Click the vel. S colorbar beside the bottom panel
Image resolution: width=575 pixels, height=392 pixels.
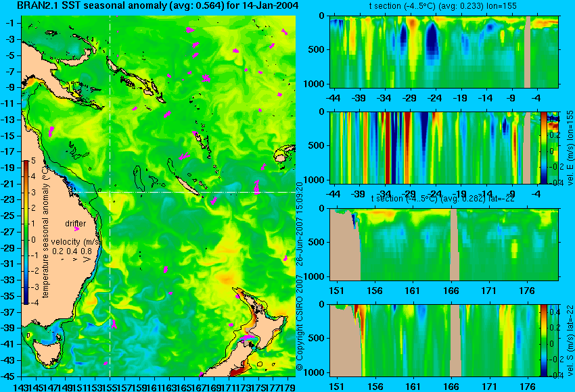click(x=543, y=341)
